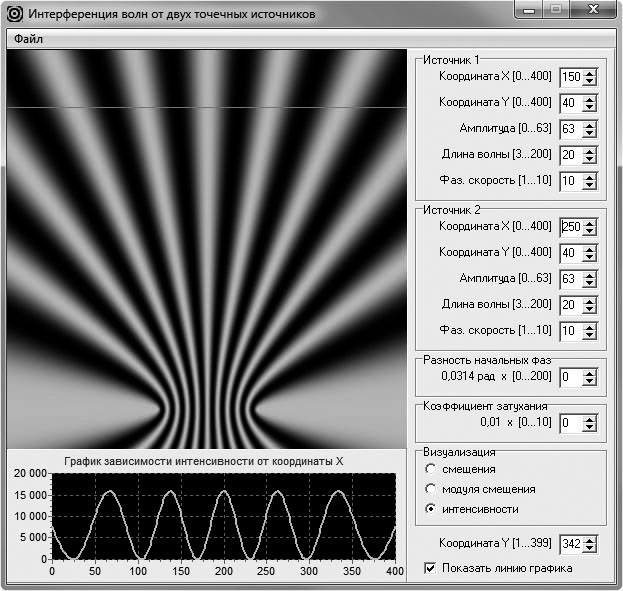Click Source 1 Фаз. скорость input field
The image size is (623, 591).
tap(571, 182)
